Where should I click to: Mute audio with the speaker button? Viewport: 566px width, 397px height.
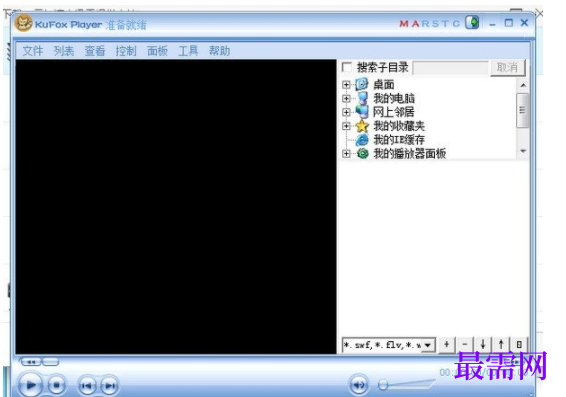pos(358,385)
